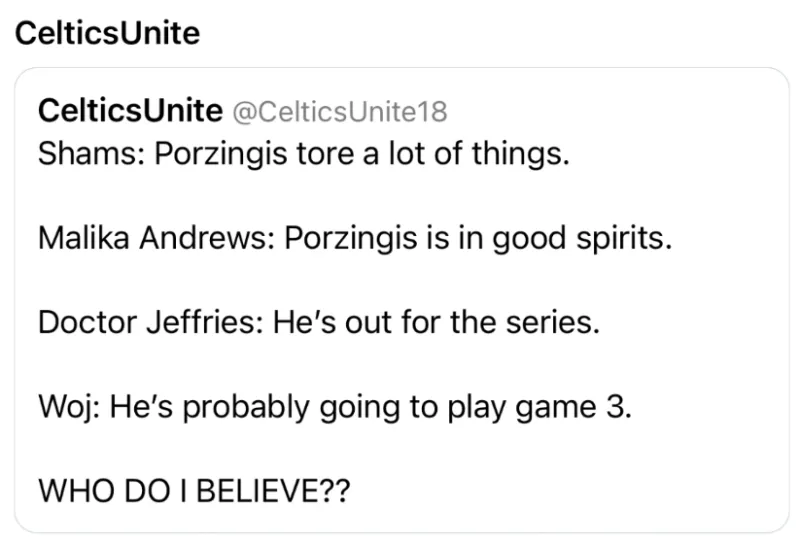Click the text "game 3"
Viewport: 800px width, 543px height.
click(581, 408)
